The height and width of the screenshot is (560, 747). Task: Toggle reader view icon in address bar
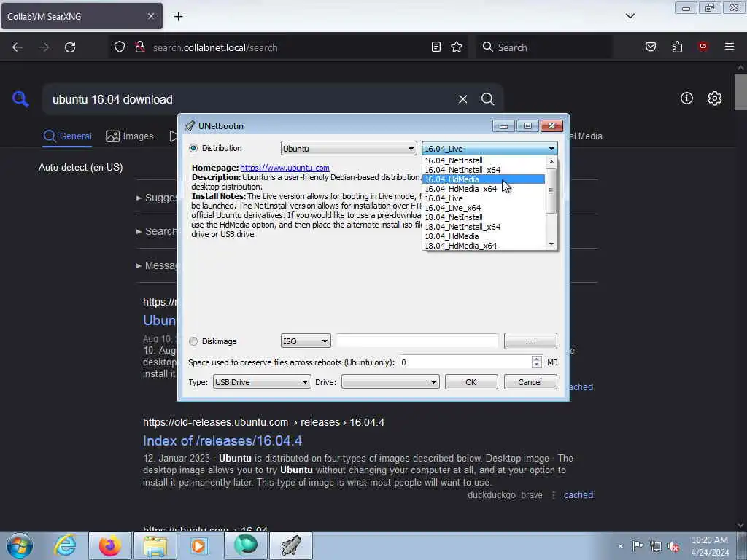pos(436,47)
